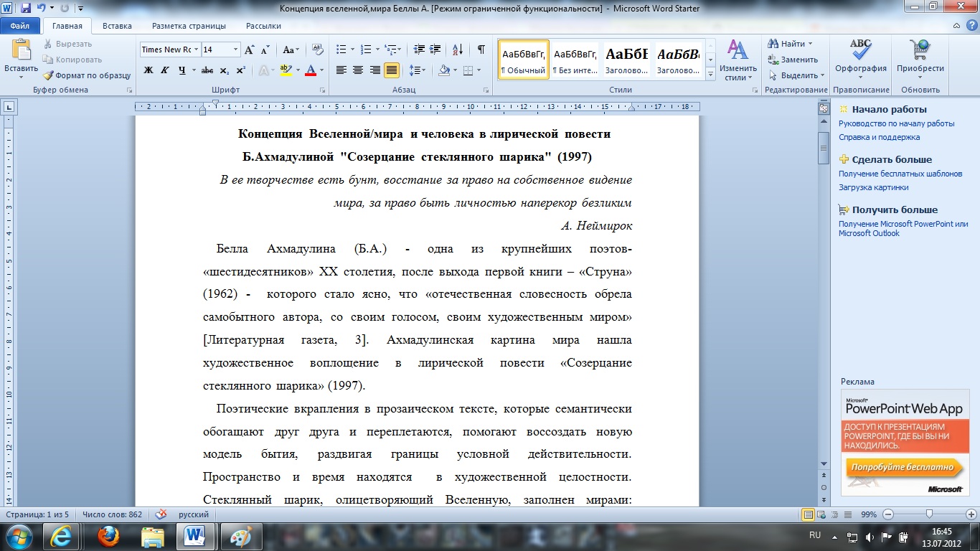Apply the yellow text highlight color
This screenshot has width=980, height=551.
(285, 70)
